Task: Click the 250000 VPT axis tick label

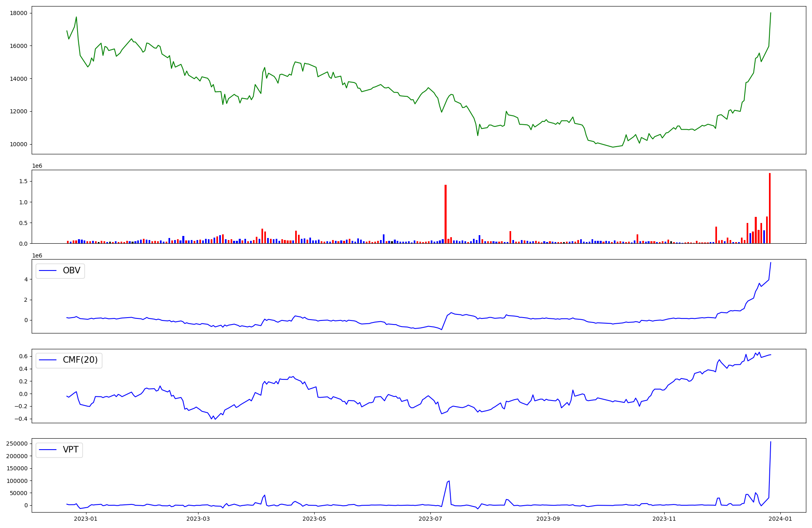Action: (17, 444)
